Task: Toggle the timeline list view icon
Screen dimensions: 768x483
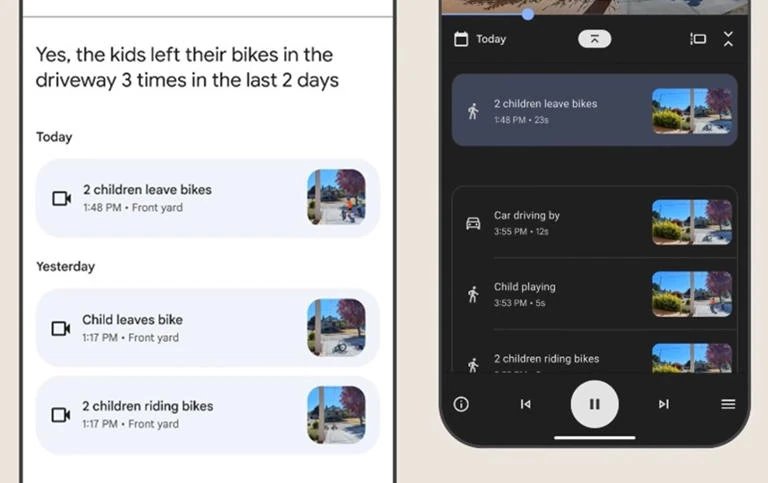Action: [x=698, y=39]
